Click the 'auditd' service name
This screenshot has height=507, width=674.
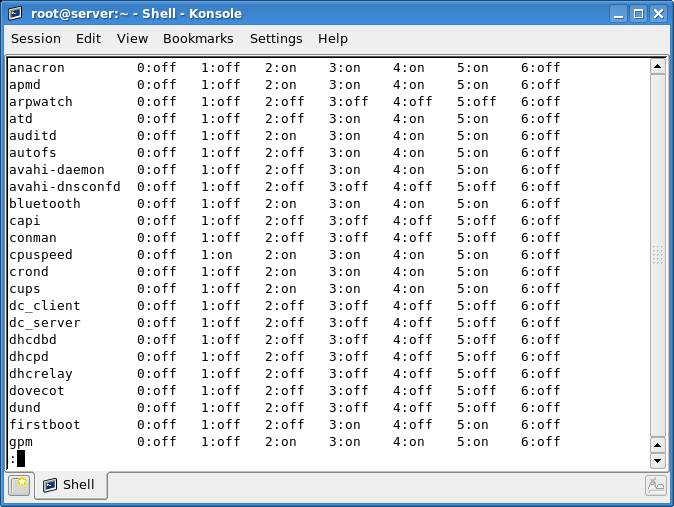coord(33,136)
